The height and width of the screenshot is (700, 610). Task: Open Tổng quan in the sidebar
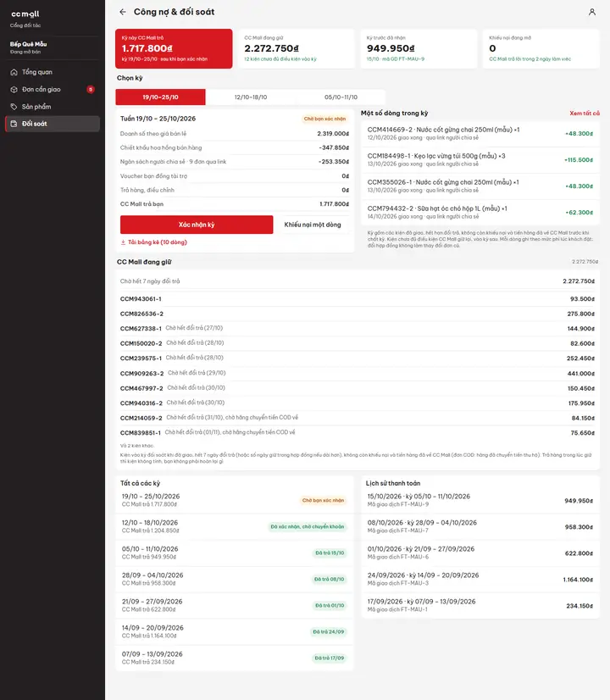53,72
